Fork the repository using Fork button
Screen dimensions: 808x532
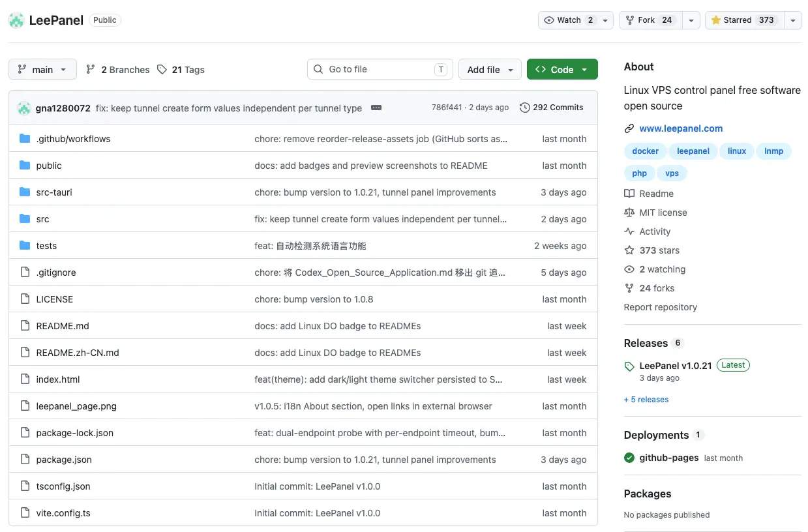pos(650,20)
